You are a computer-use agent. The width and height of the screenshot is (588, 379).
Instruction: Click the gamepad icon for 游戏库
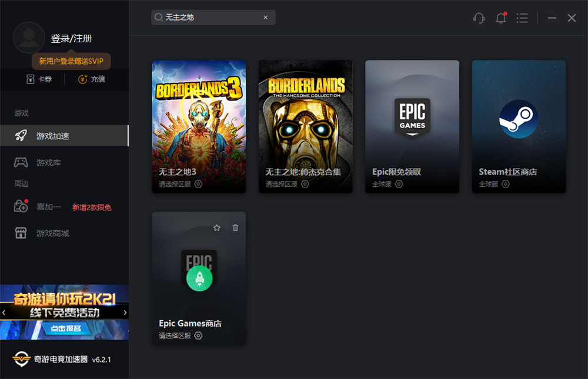pyautogui.click(x=21, y=162)
